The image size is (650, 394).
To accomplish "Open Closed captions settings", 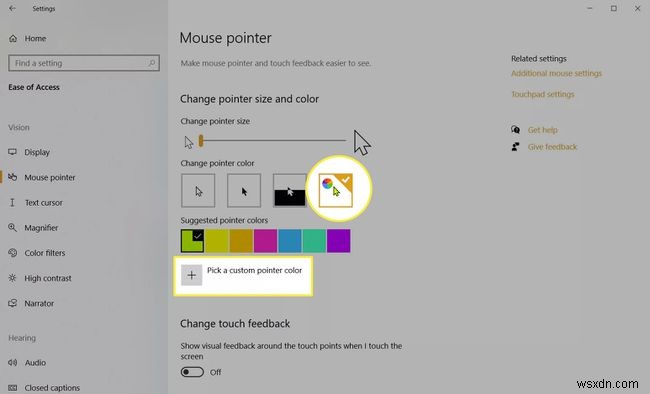I will point(52,388).
